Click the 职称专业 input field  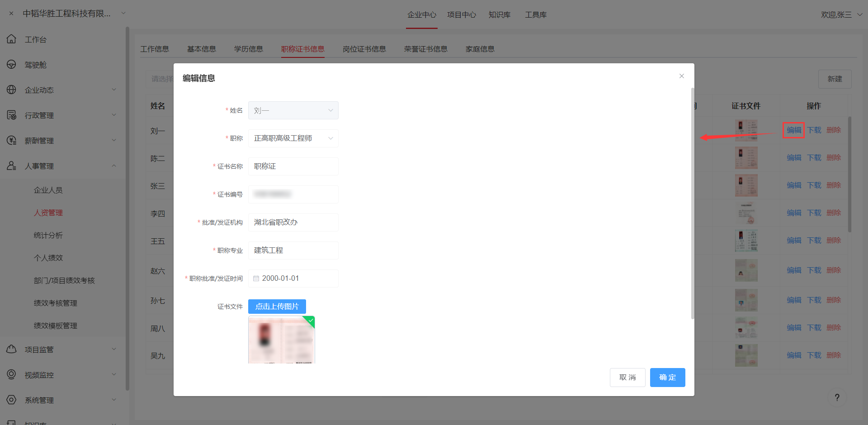[293, 250]
